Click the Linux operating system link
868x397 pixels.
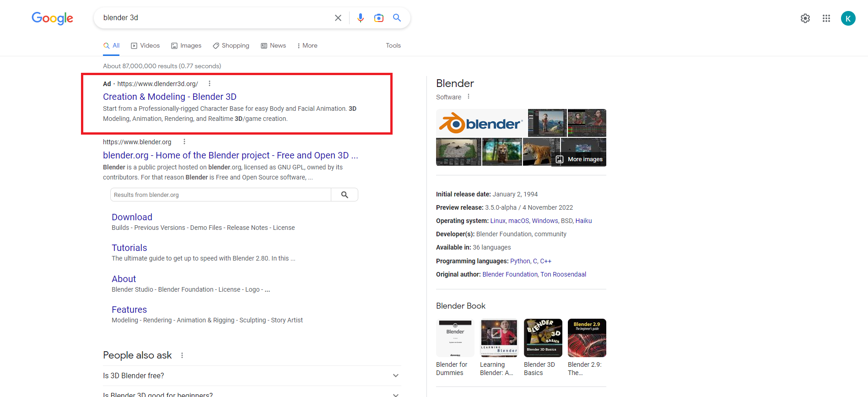pos(498,221)
